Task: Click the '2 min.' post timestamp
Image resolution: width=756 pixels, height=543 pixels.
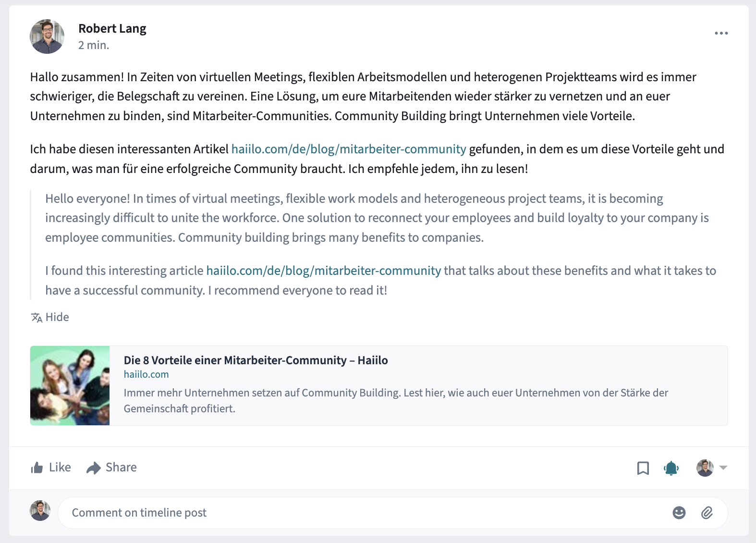Action: (94, 45)
